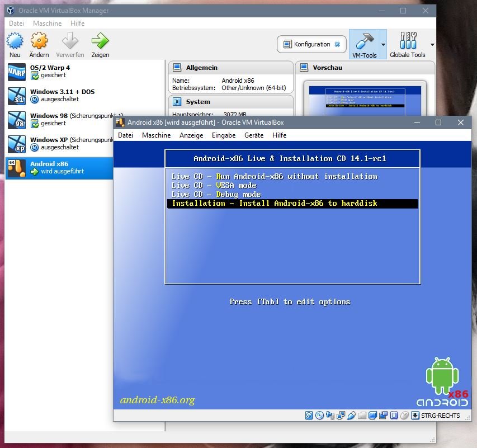Click the keyboard capture arrow icon beside STRG-RECHTS
The height and width of the screenshot is (448, 477).
click(415, 416)
